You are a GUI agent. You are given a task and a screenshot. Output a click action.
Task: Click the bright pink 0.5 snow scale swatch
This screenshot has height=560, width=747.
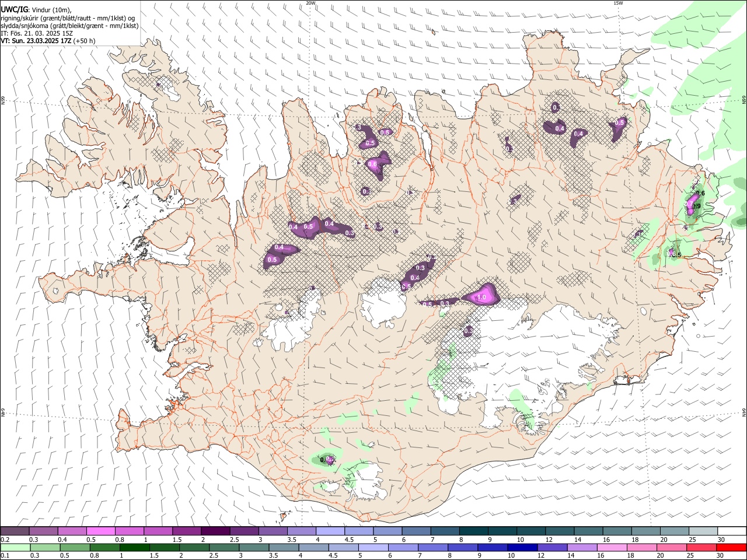point(100,531)
